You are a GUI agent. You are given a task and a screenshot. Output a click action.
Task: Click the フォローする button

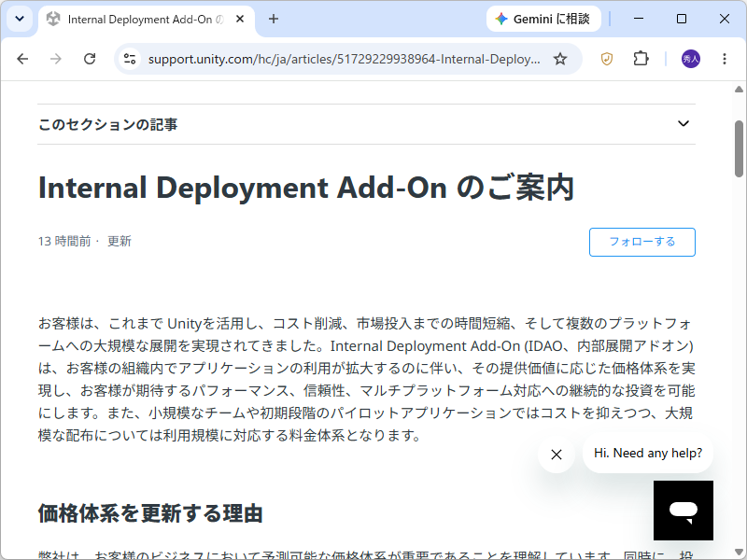click(x=642, y=242)
